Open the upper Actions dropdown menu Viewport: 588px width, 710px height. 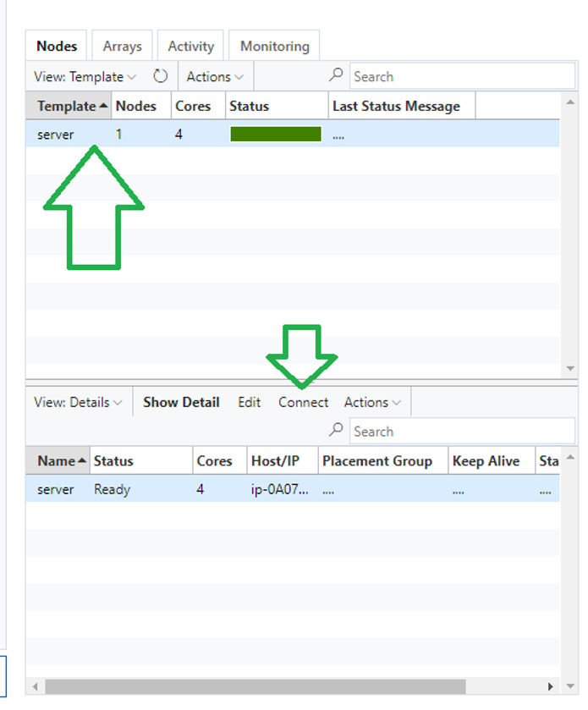(x=215, y=76)
